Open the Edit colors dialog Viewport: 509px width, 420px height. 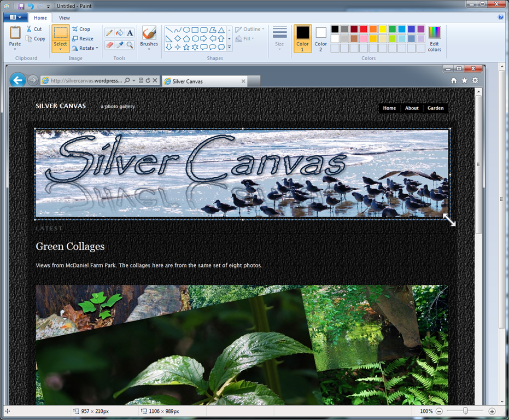coord(434,38)
